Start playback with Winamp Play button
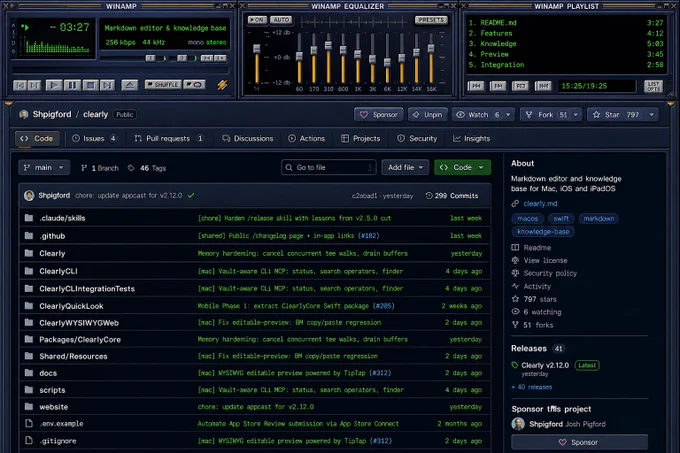680x453 pixels. (x=54, y=85)
